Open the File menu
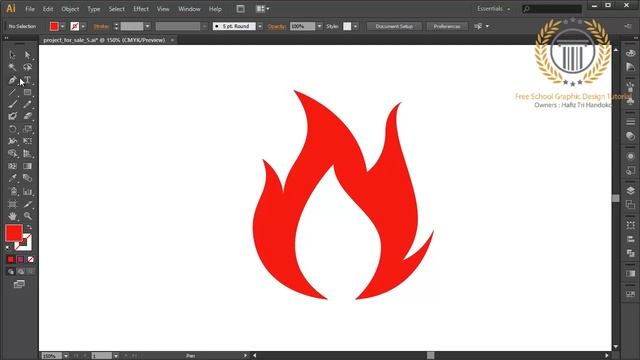The height and width of the screenshot is (360, 640). 30,9
